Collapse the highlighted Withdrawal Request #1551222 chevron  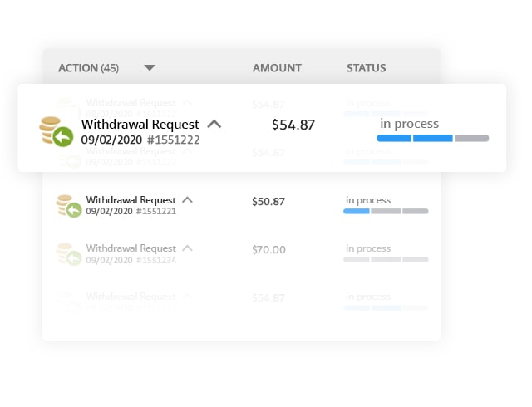pyautogui.click(x=214, y=124)
